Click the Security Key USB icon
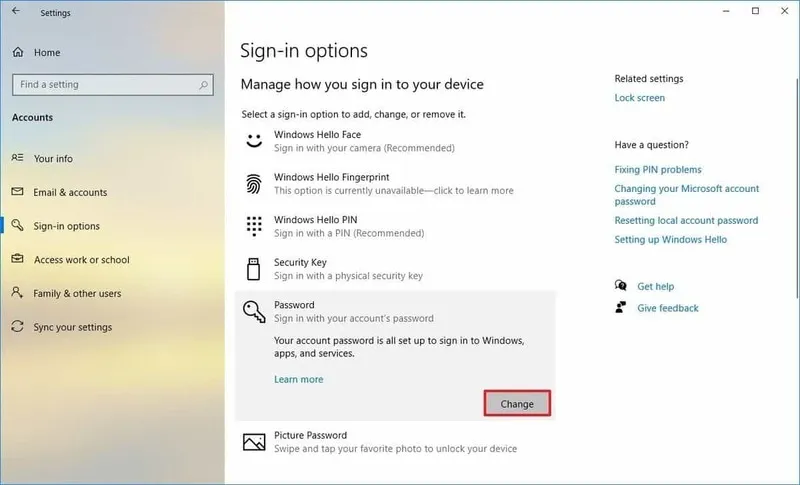 (254, 269)
